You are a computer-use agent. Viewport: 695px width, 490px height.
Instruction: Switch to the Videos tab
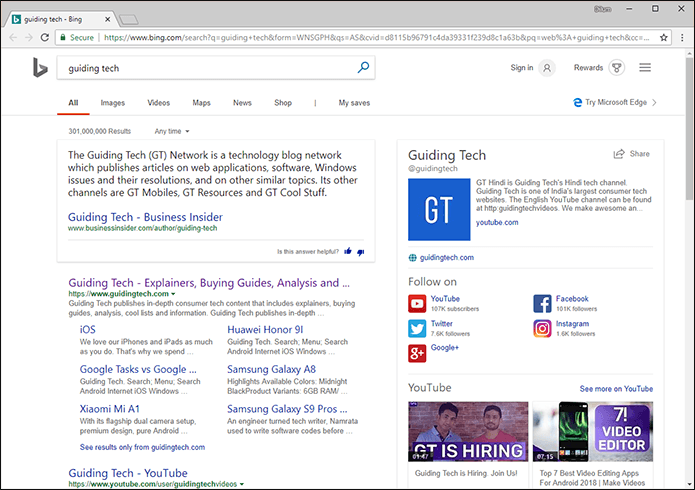tap(159, 103)
